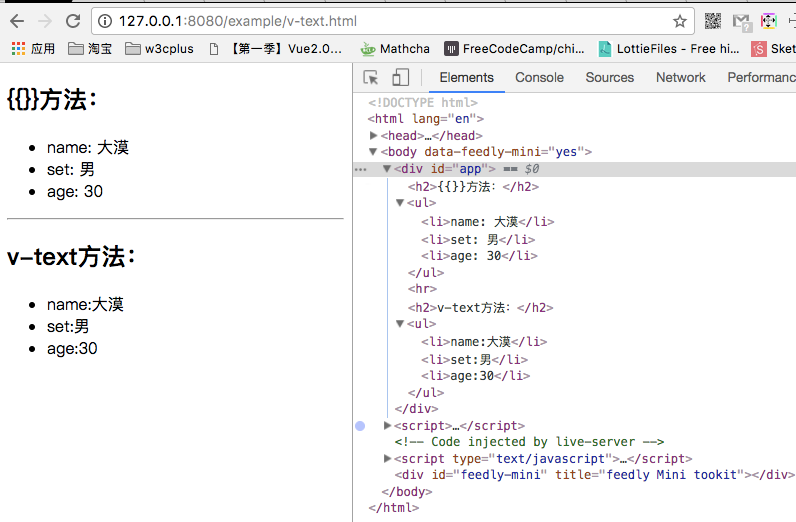
Task: Bookmark this page with the star icon
Action: point(680,21)
